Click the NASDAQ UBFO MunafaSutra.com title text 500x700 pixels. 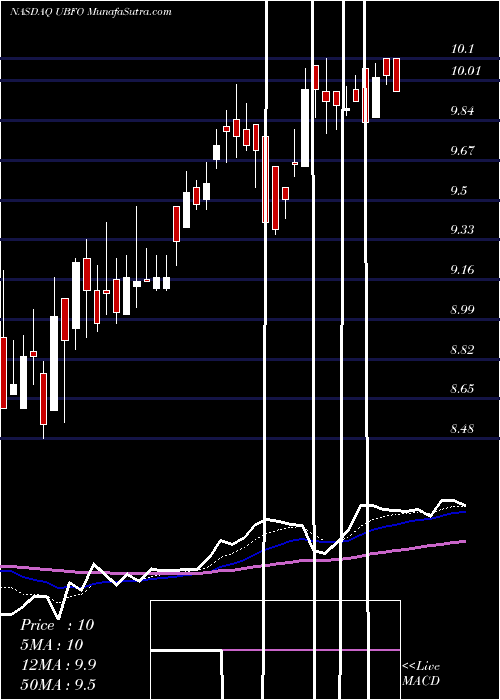[91, 12]
